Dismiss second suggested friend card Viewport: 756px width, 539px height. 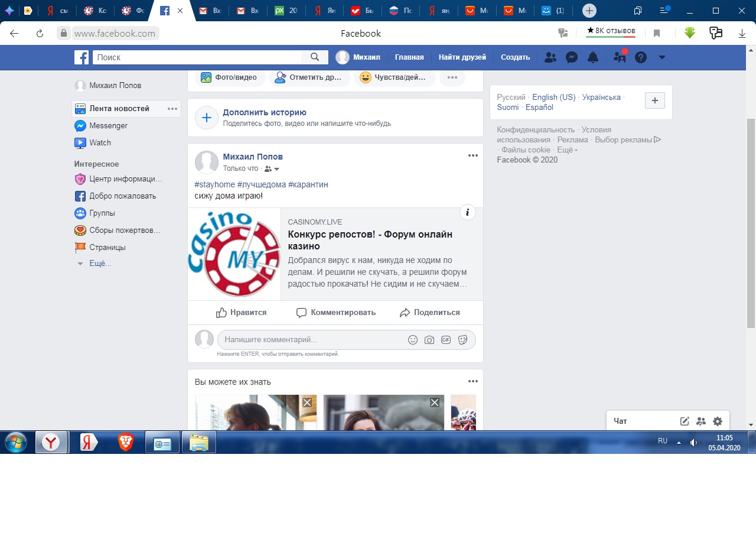[435, 402]
